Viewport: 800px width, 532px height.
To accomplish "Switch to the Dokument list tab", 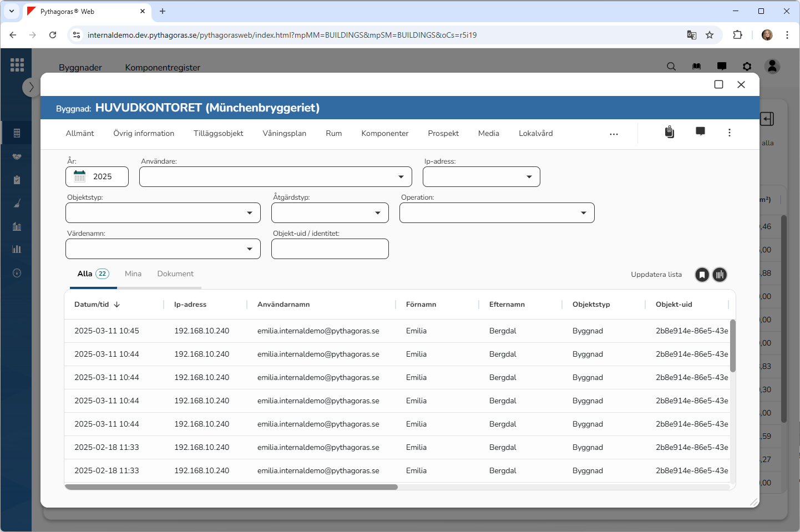I will coord(175,274).
